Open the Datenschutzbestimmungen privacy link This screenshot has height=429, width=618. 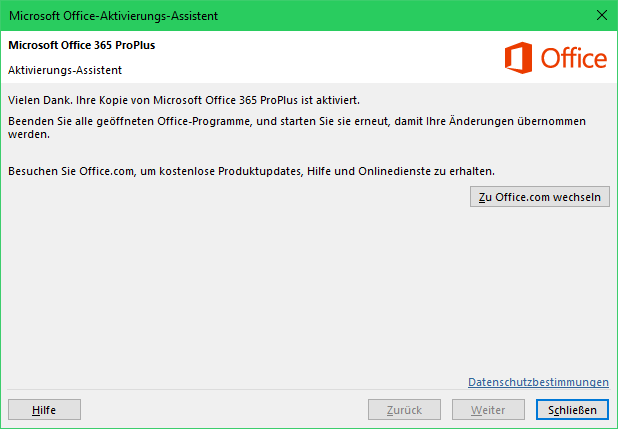pyautogui.click(x=538, y=382)
